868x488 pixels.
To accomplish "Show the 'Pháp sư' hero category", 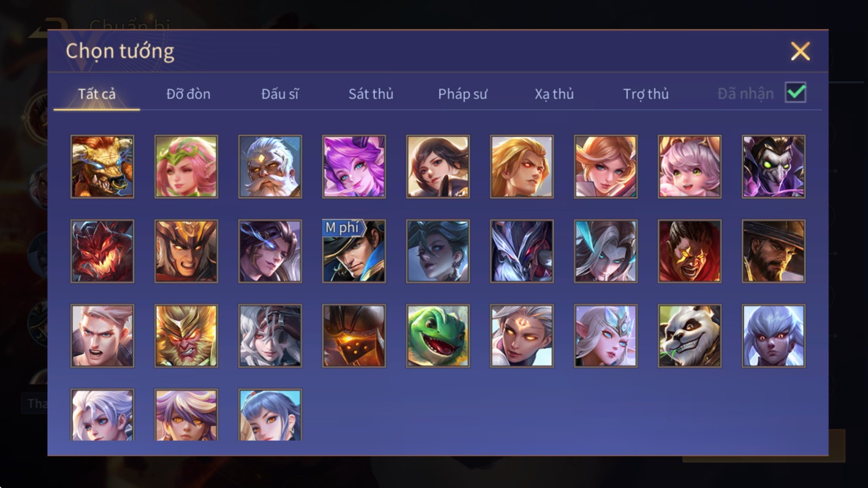I will (x=463, y=94).
